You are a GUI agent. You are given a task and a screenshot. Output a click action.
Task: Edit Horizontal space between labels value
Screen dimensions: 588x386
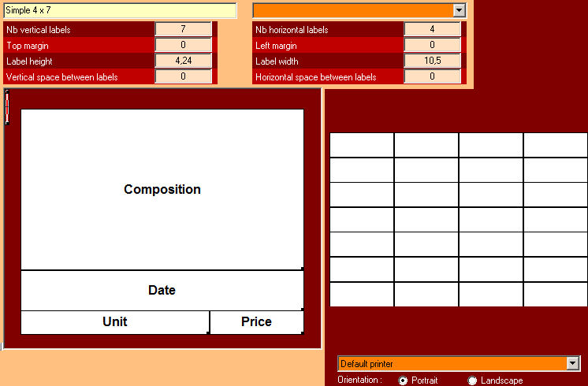click(433, 76)
